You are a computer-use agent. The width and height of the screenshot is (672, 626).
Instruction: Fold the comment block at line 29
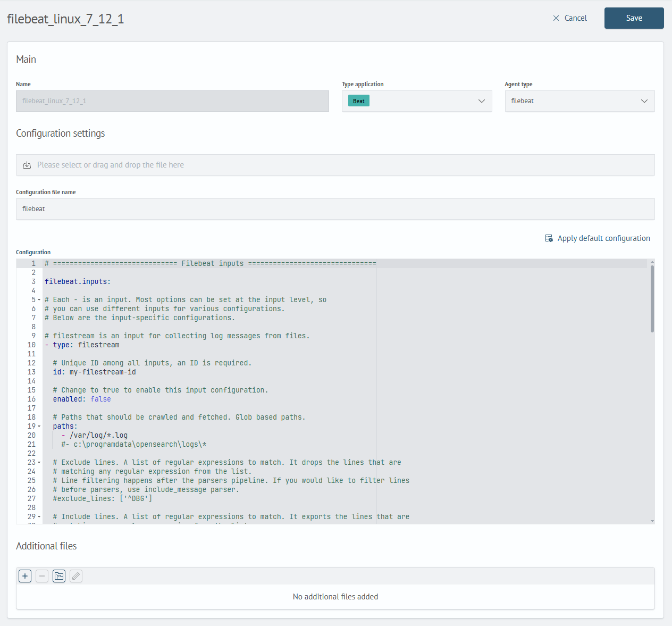click(x=39, y=517)
